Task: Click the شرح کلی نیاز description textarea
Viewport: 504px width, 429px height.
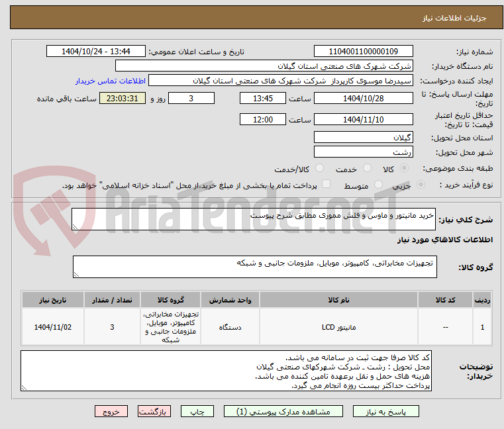Action: point(254,219)
